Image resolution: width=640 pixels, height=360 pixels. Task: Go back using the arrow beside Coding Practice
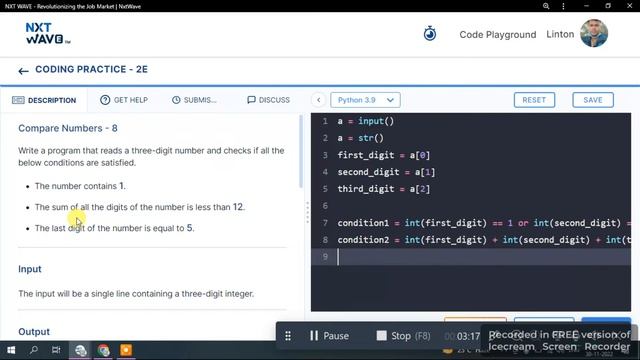[x=23, y=71]
